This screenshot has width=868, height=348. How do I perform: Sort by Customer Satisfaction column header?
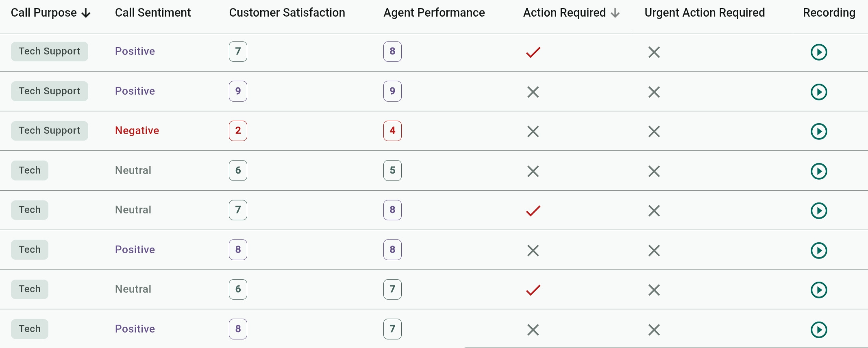coord(287,13)
